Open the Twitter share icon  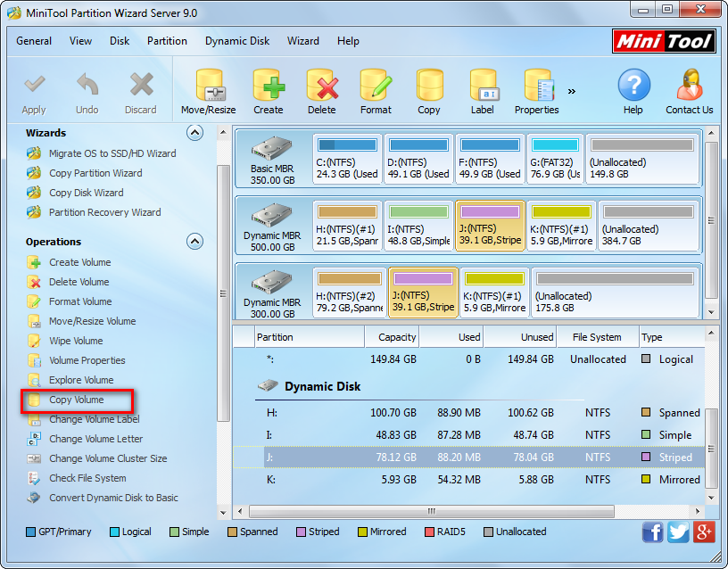tap(678, 532)
